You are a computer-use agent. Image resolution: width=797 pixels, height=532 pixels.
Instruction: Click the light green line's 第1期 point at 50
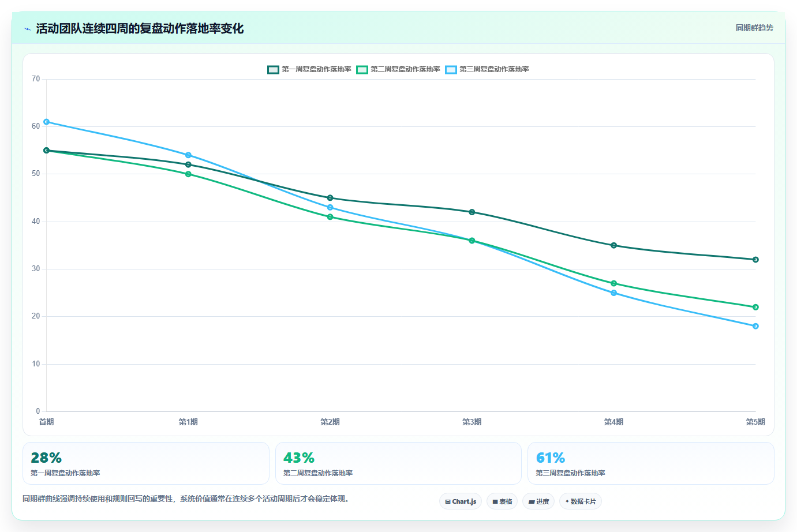tap(188, 174)
